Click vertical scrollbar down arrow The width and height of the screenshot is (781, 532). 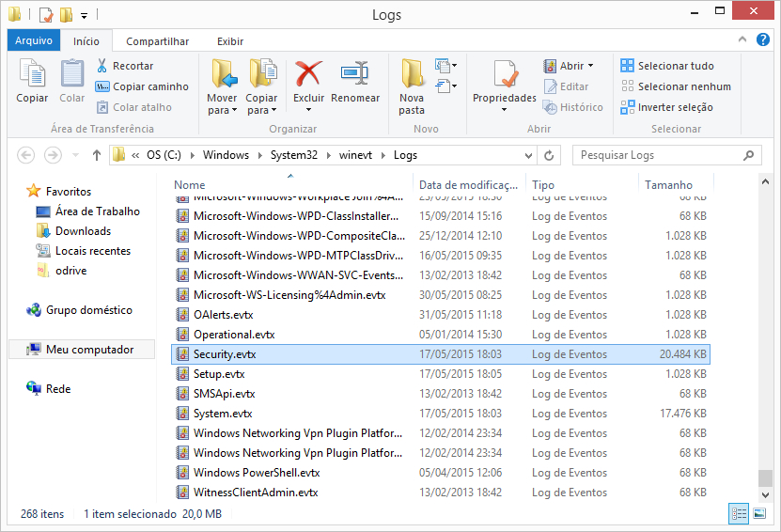tap(765, 494)
